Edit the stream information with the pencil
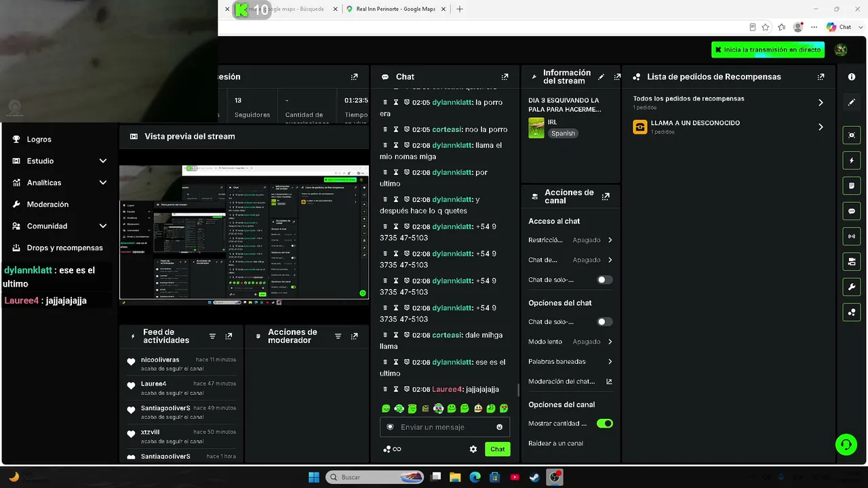 [x=601, y=77]
